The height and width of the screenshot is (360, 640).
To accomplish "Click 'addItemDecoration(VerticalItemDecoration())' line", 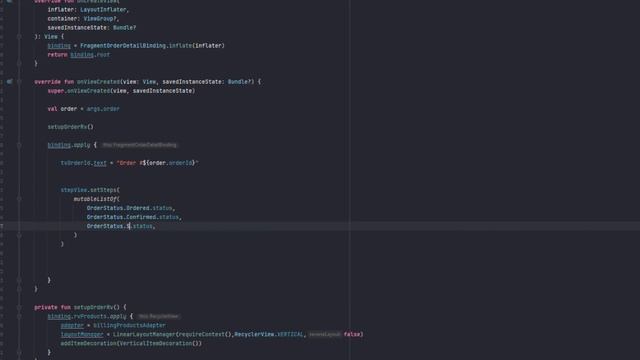I will coord(131,343).
